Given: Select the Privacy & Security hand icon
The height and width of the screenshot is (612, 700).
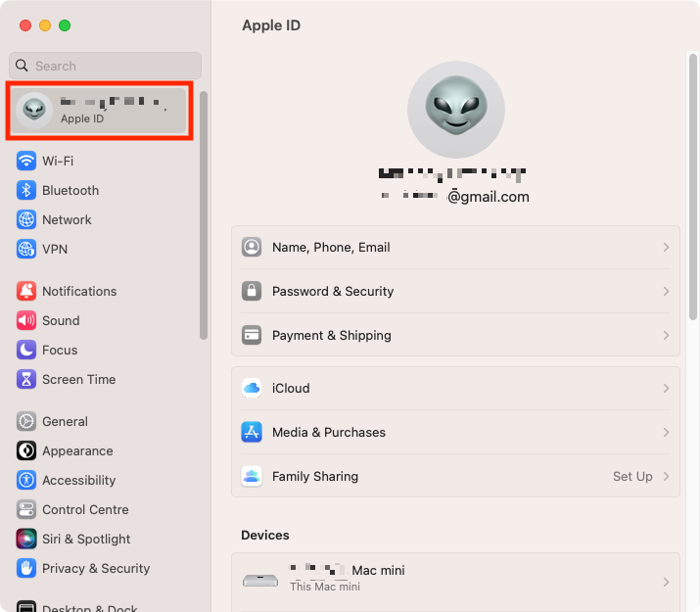Looking at the screenshot, I should point(26,569).
